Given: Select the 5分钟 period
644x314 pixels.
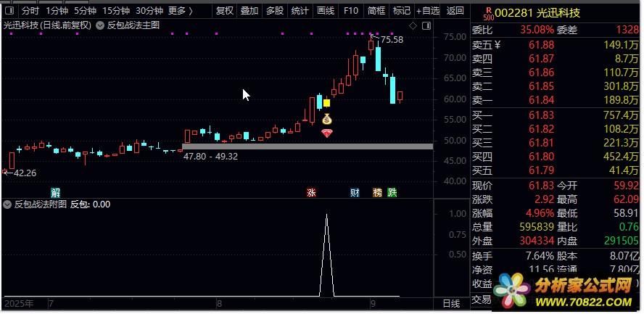Looking at the screenshot, I should [86, 11].
